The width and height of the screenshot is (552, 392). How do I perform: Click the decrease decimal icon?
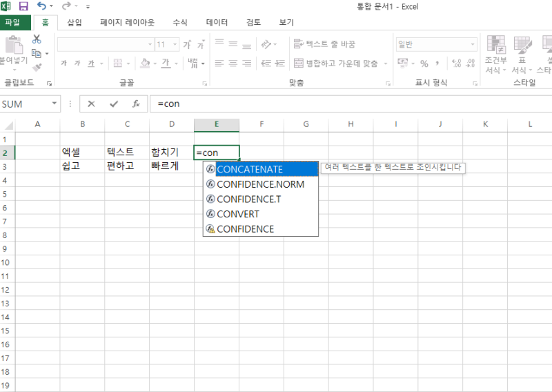pos(471,63)
